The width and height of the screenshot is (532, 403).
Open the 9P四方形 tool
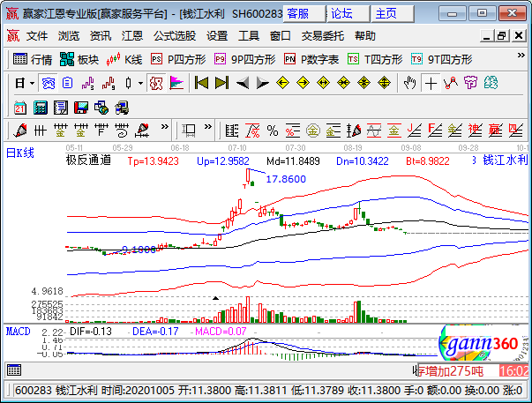[x=244, y=59]
